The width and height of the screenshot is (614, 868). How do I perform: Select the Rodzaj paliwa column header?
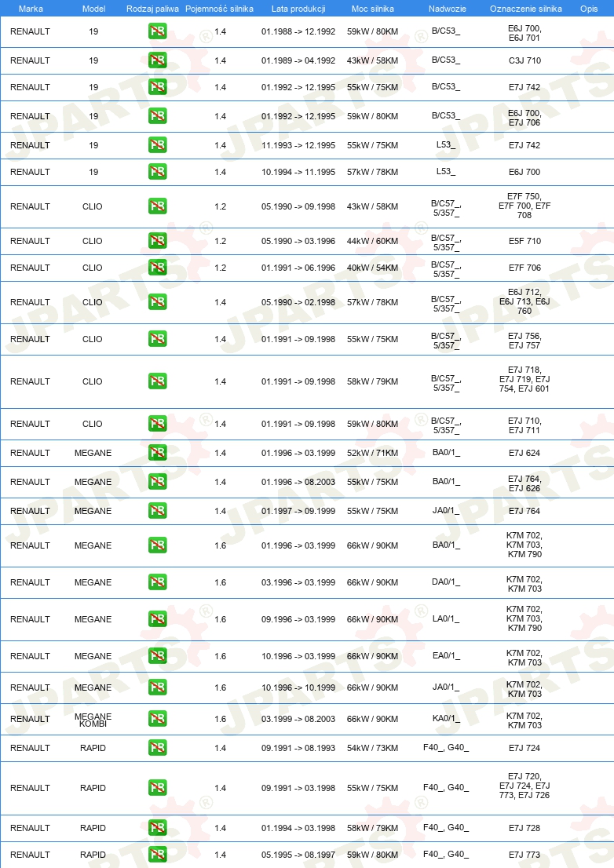pyautogui.click(x=153, y=9)
